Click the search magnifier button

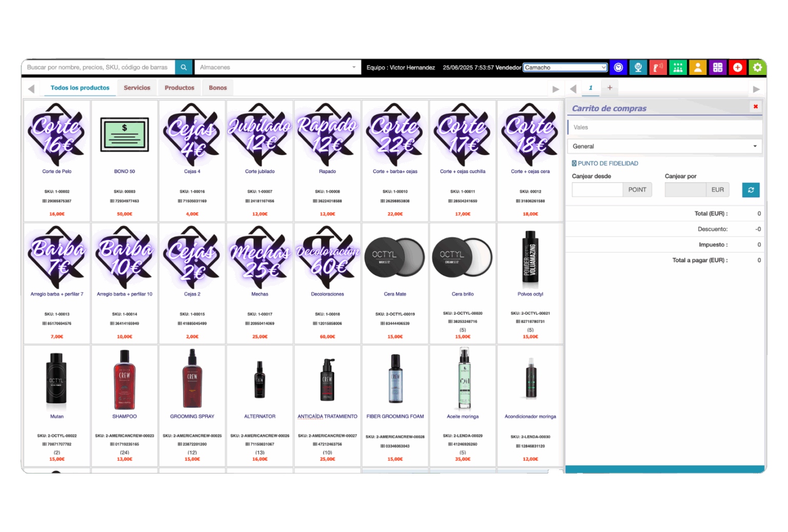click(184, 67)
